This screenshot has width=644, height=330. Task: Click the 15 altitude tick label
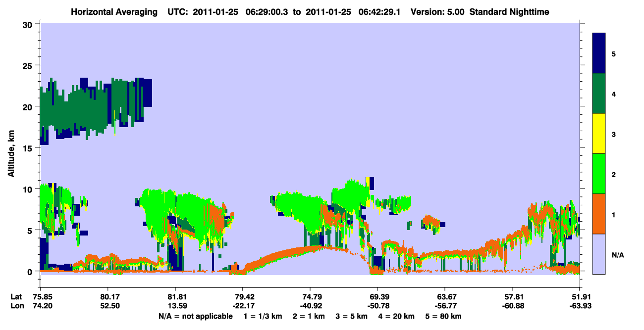[x=29, y=148]
